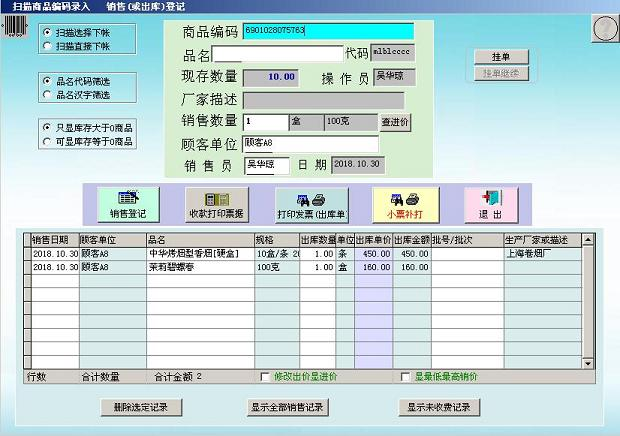This screenshot has height=436, width=620.
Task: Click the 删除选定记录 delete record button
Action: pyautogui.click(x=141, y=407)
